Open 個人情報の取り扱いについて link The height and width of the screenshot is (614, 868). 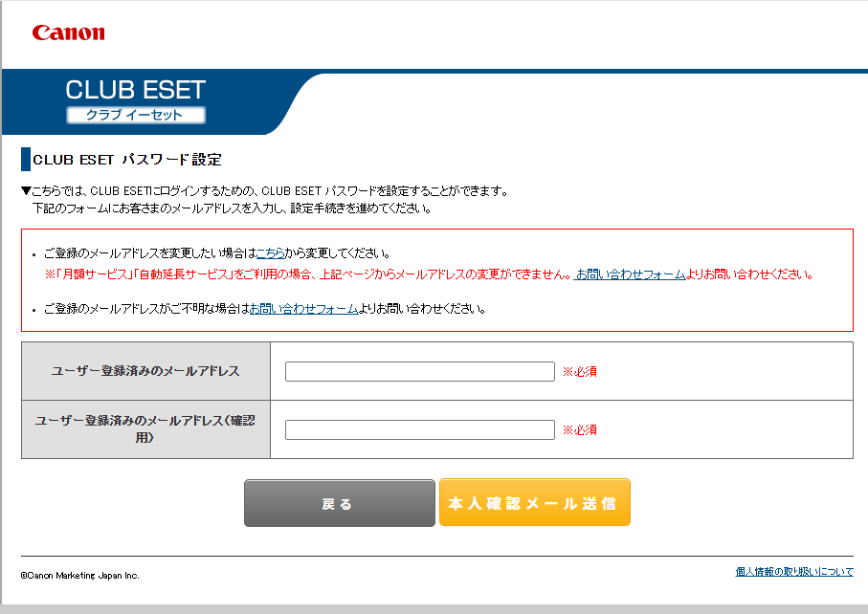point(794,571)
